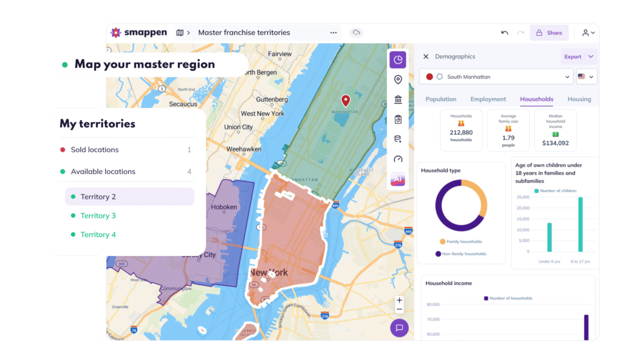Click the smappen logo
Viewport: 622px width, 364px height.
point(138,33)
